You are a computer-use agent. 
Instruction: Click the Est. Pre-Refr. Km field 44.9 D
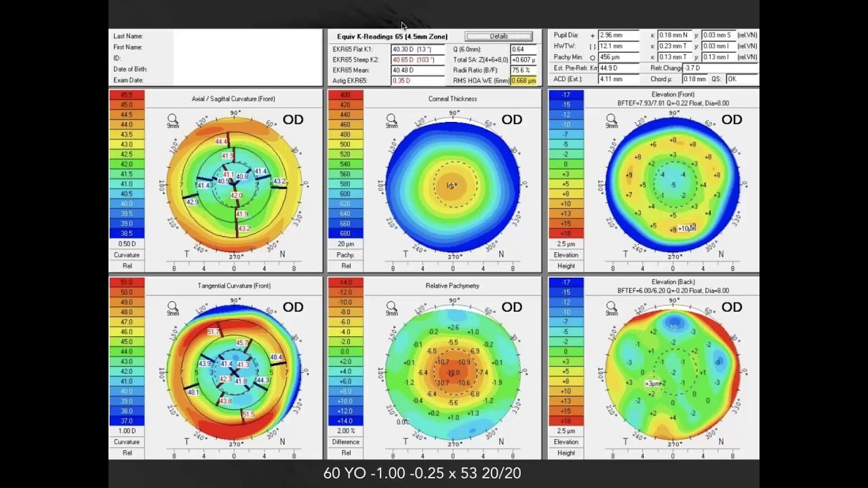click(620, 68)
